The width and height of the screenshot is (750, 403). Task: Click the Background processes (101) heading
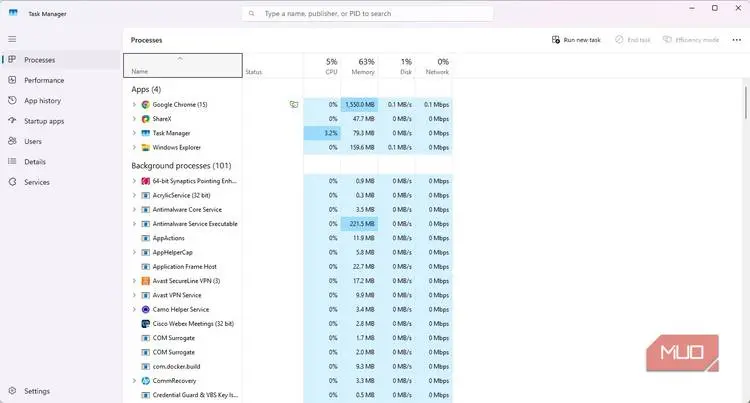click(181, 165)
